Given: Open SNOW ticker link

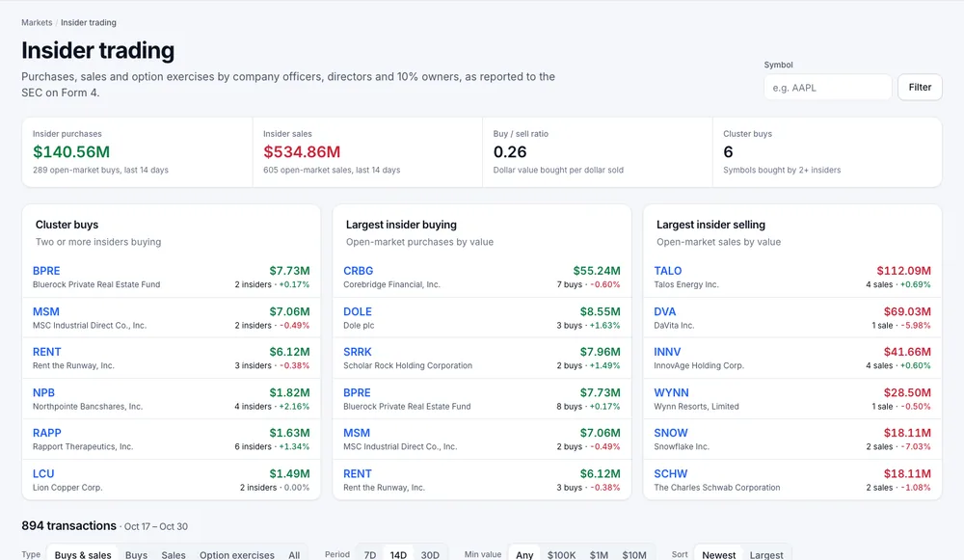Looking at the screenshot, I should pyautogui.click(x=671, y=433).
